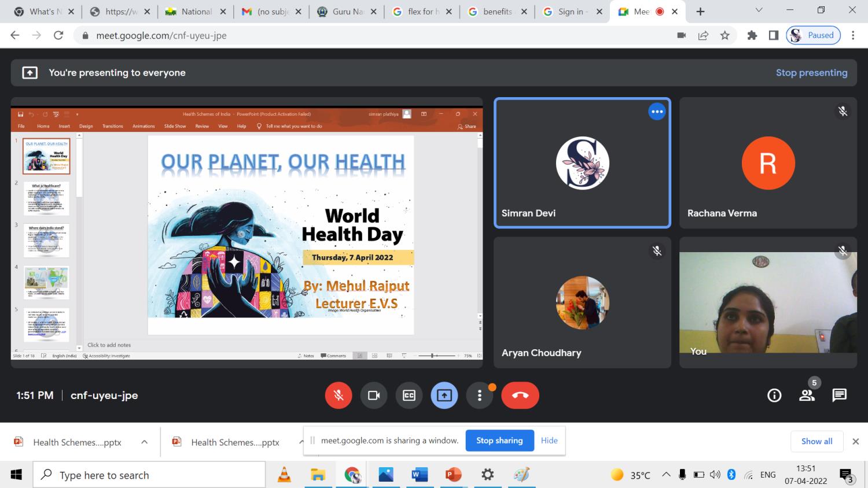Click Show all downloads button
Viewport: 868px width, 488px height.
[x=816, y=441]
